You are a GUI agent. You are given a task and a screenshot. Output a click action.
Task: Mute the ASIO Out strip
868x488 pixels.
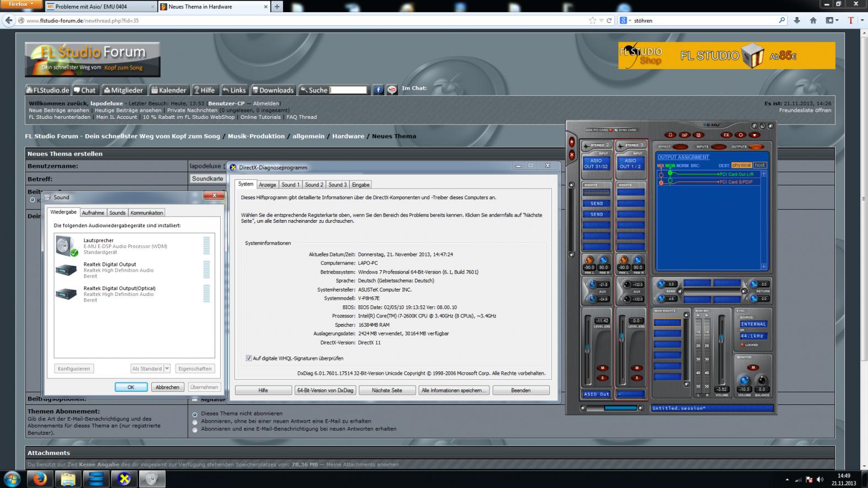(602, 368)
